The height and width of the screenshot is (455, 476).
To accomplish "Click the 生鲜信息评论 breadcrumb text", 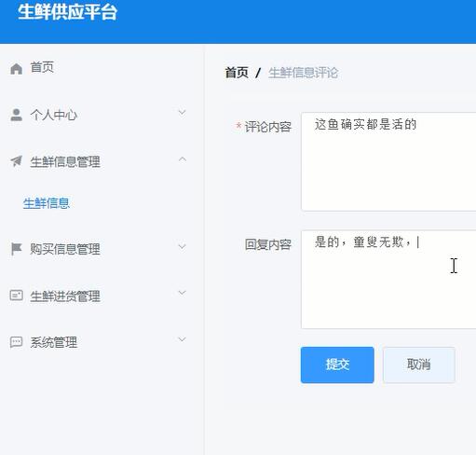I will point(303,73).
